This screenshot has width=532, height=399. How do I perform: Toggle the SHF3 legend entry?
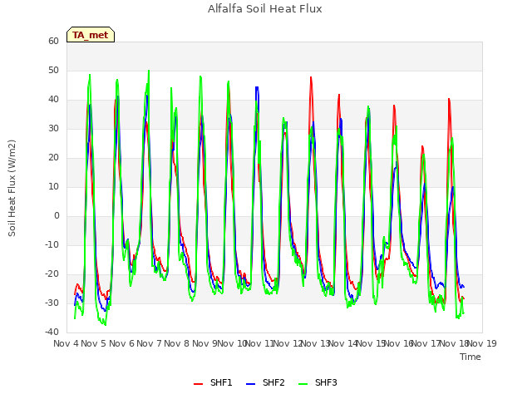(318, 382)
